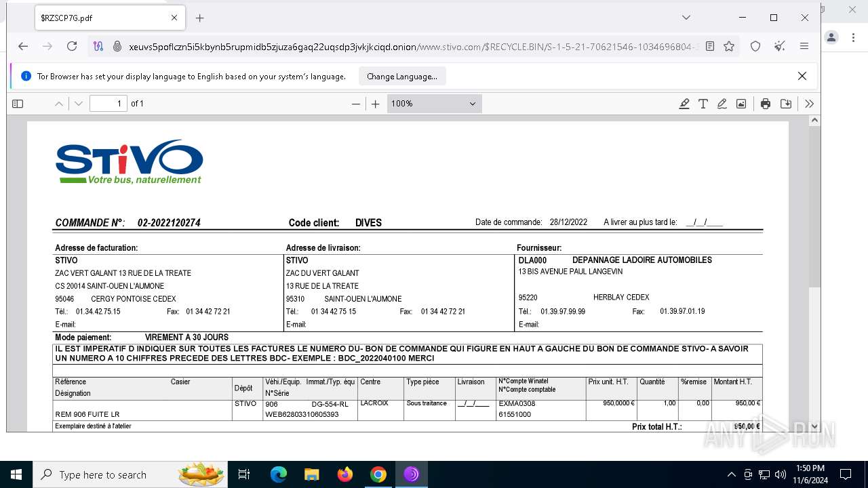Open a new browser tab

click(x=199, y=18)
